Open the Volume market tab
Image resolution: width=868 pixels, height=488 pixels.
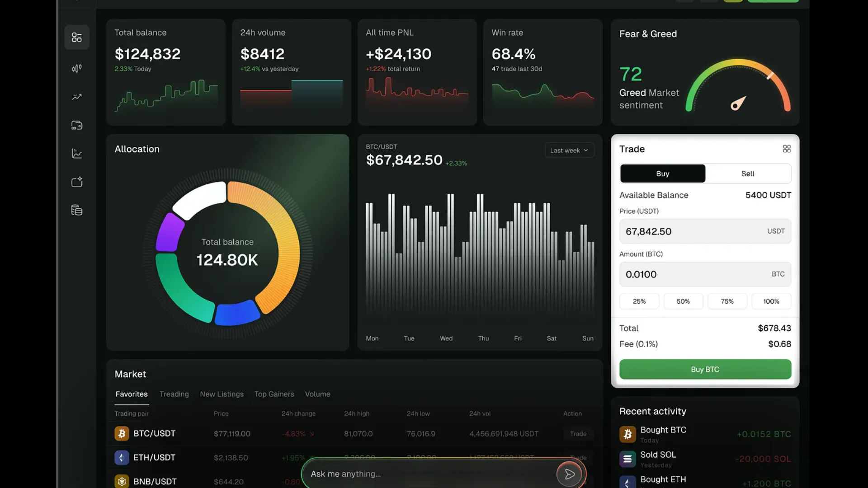317,394
